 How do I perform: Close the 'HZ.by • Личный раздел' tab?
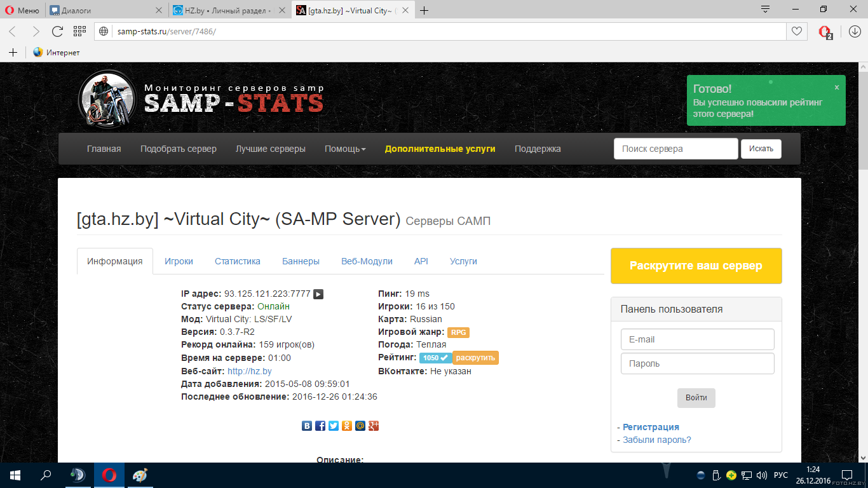coord(283,10)
